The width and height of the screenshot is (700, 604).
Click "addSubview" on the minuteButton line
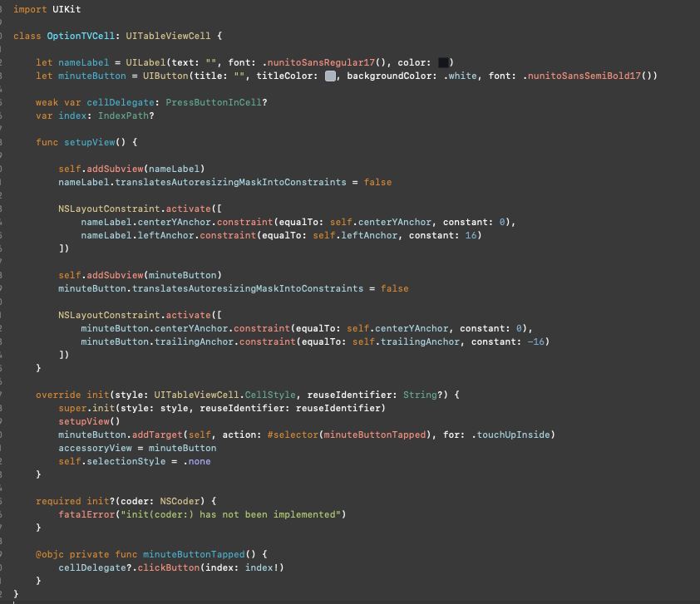[115, 275]
